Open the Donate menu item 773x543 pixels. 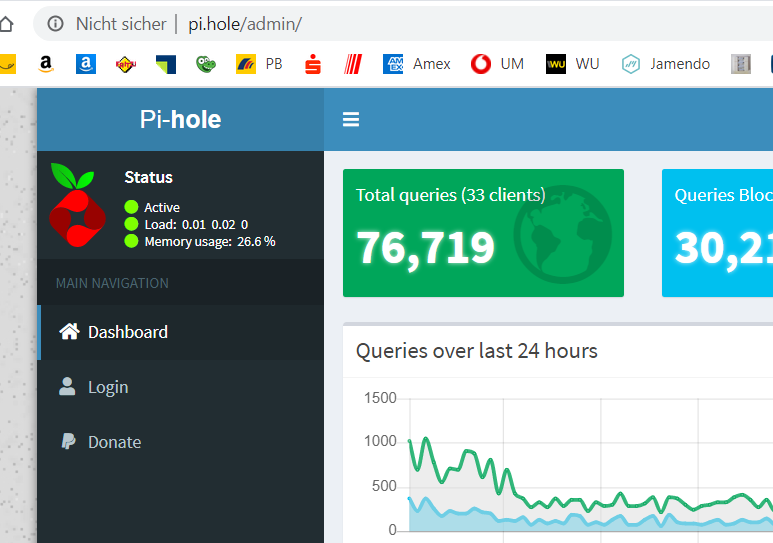click(x=181, y=442)
